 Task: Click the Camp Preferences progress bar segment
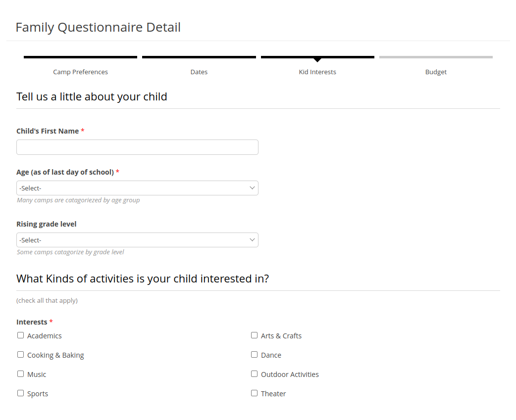pos(80,57)
